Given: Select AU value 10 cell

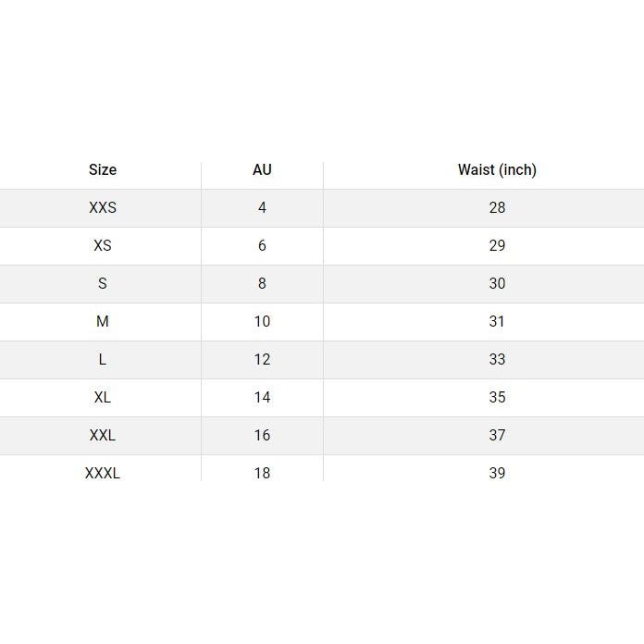Looking at the screenshot, I should (262, 321).
